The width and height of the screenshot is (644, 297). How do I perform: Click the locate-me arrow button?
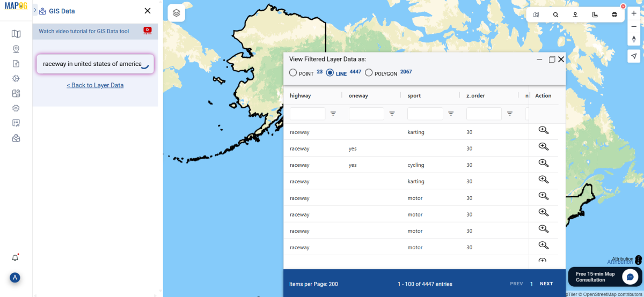634,56
